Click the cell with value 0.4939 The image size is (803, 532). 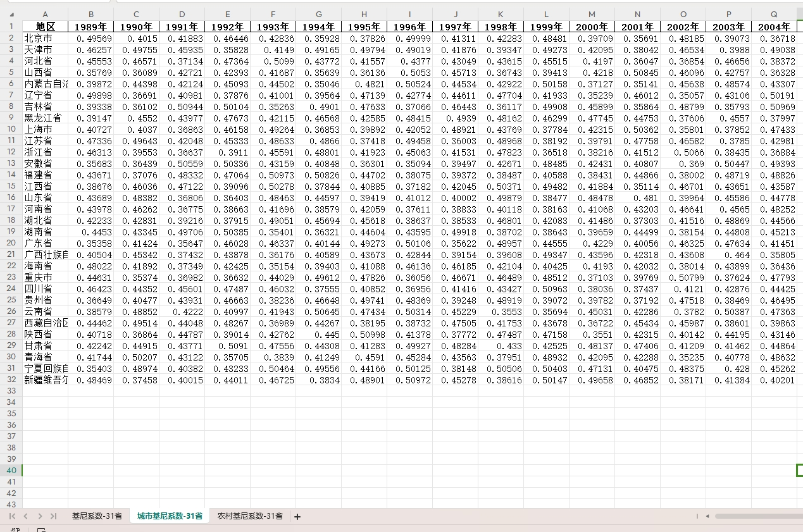456,118
